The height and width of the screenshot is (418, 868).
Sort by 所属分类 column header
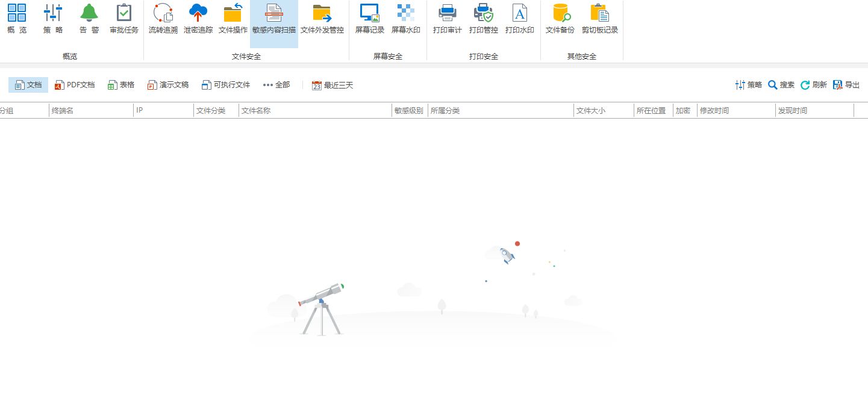click(x=501, y=111)
